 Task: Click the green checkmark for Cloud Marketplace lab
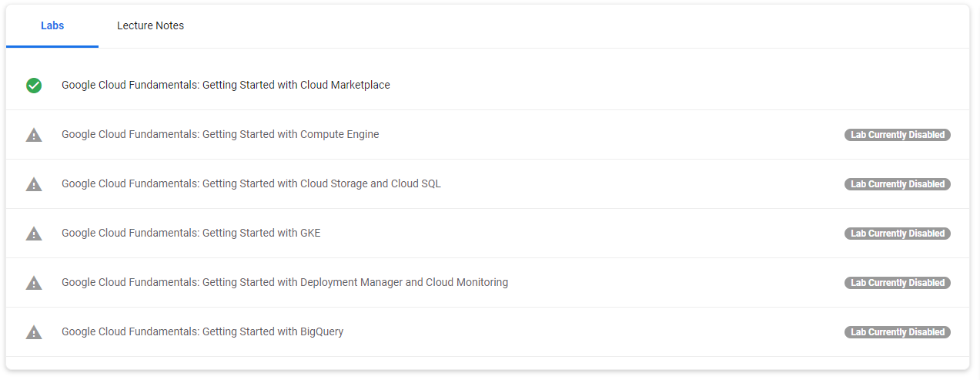pos(34,86)
